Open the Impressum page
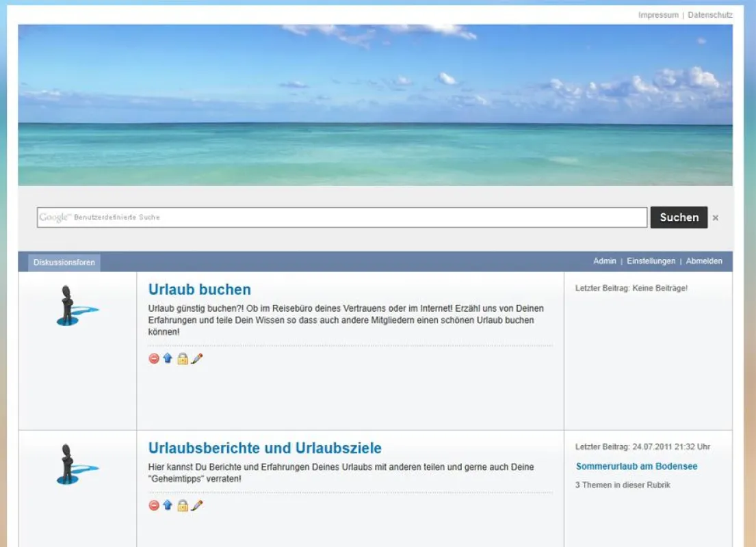This screenshot has height=547, width=756. pyautogui.click(x=658, y=15)
